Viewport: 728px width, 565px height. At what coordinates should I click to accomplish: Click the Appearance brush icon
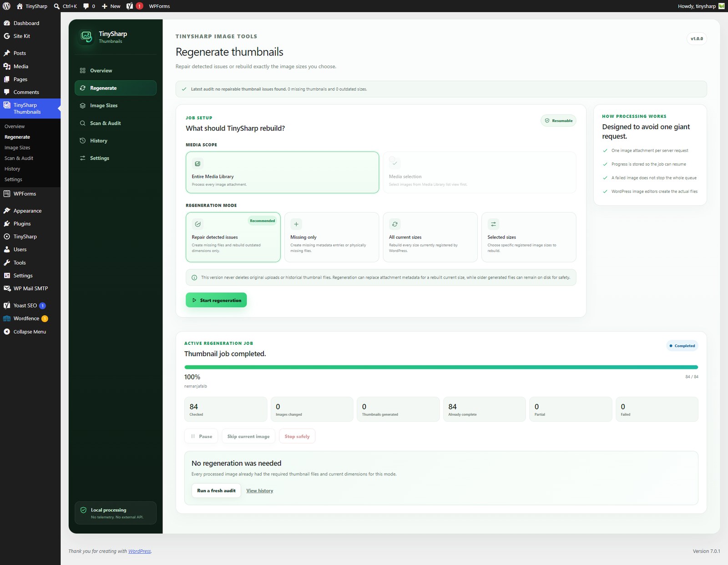pyautogui.click(x=7, y=211)
